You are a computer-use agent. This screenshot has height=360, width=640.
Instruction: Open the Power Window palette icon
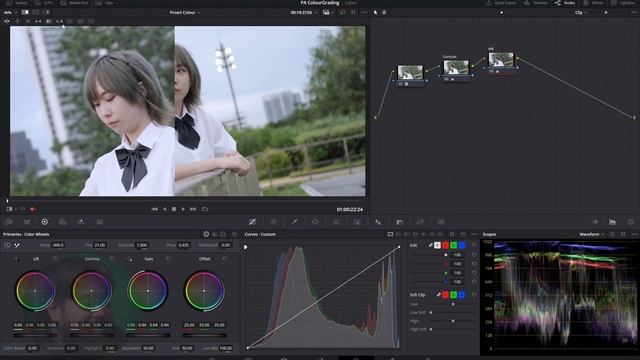[315, 222]
